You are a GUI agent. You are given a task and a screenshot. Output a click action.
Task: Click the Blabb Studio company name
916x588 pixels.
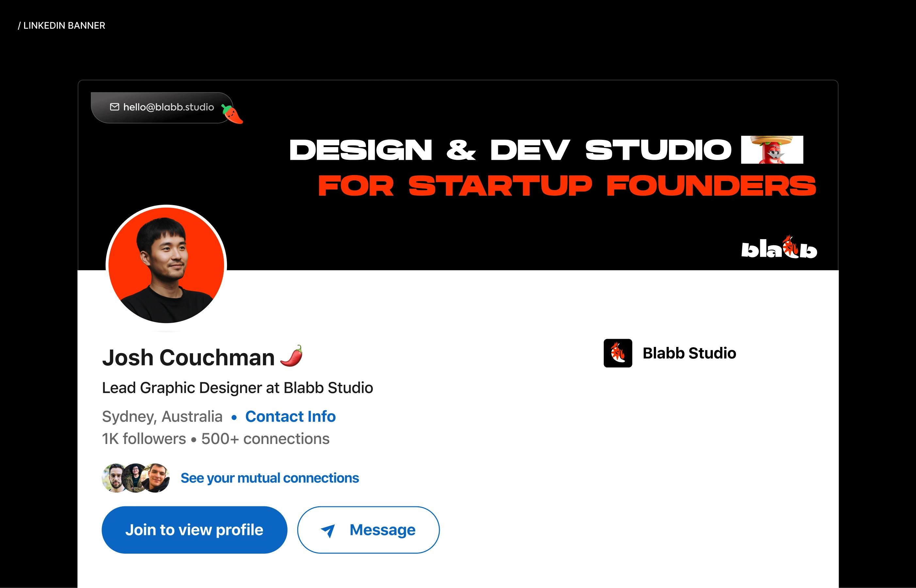pos(689,353)
